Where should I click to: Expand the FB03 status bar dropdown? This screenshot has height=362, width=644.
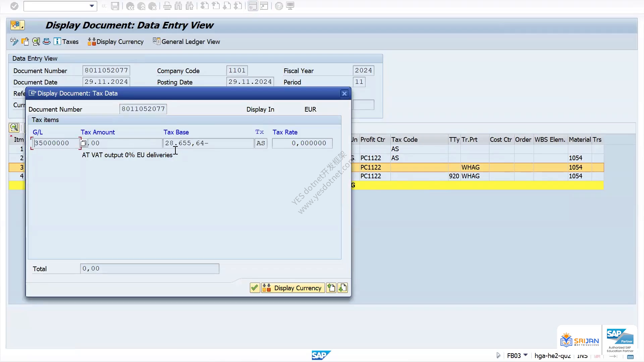(x=526, y=355)
